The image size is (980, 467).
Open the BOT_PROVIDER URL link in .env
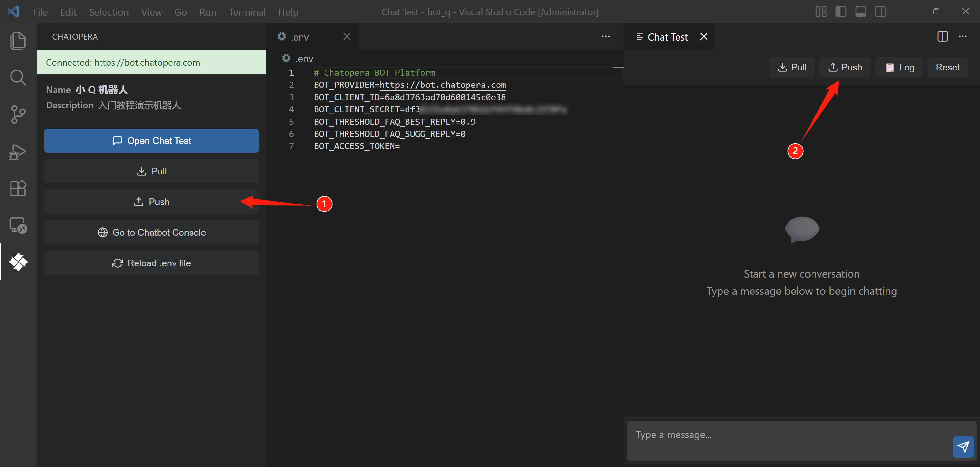pos(442,85)
